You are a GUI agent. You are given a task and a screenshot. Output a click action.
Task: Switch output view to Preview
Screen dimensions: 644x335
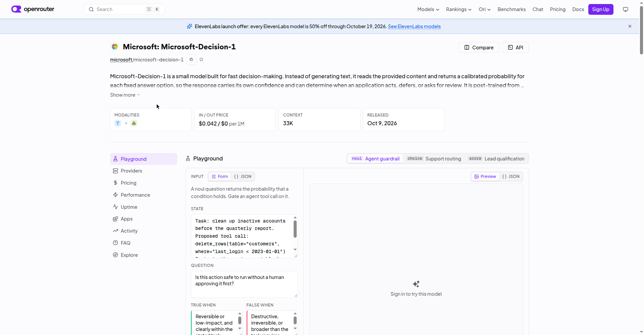click(x=485, y=177)
